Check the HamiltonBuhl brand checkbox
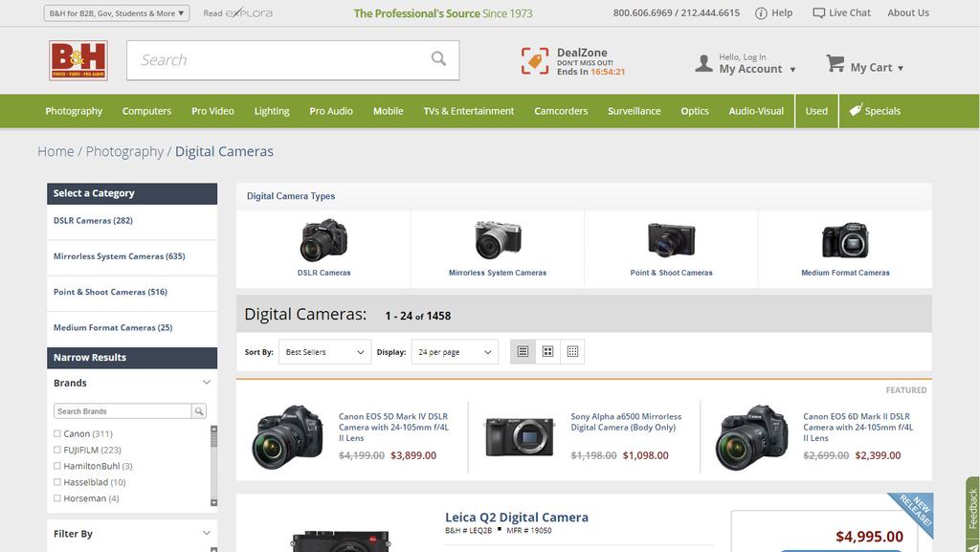This screenshot has height=552, width=980. 57,466
